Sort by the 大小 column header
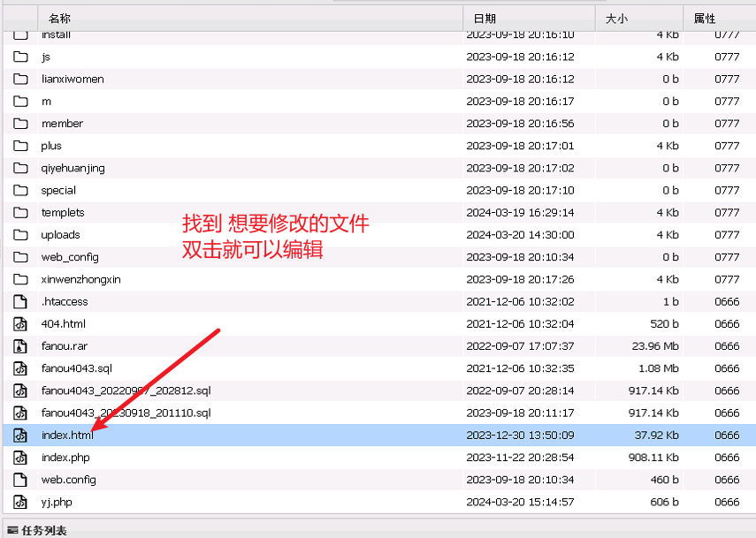 click(x=616, y=18)
